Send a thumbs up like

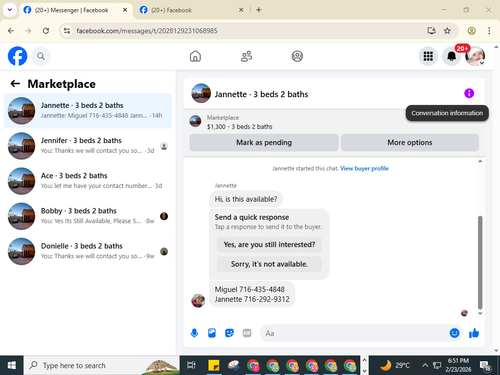point(474,333)
